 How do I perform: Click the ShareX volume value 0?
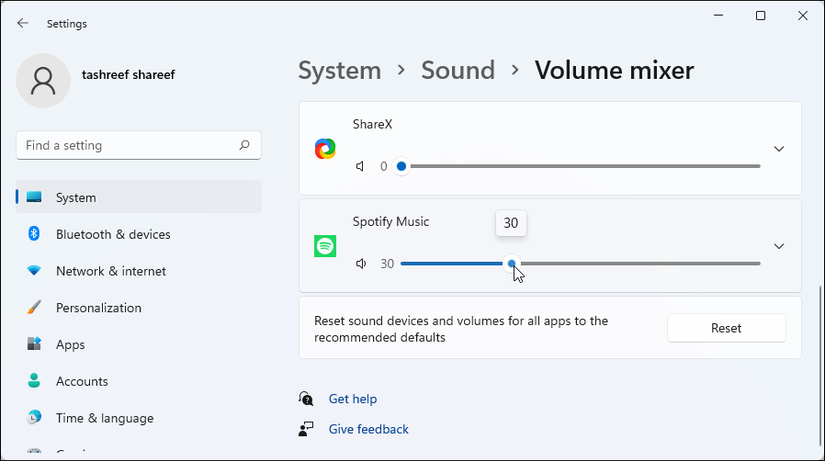point(384,166)
